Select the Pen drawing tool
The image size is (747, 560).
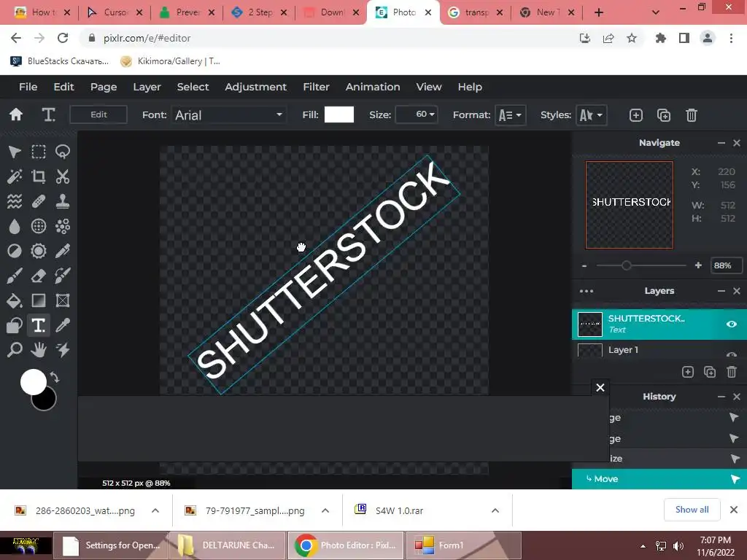tap(63, 251)
